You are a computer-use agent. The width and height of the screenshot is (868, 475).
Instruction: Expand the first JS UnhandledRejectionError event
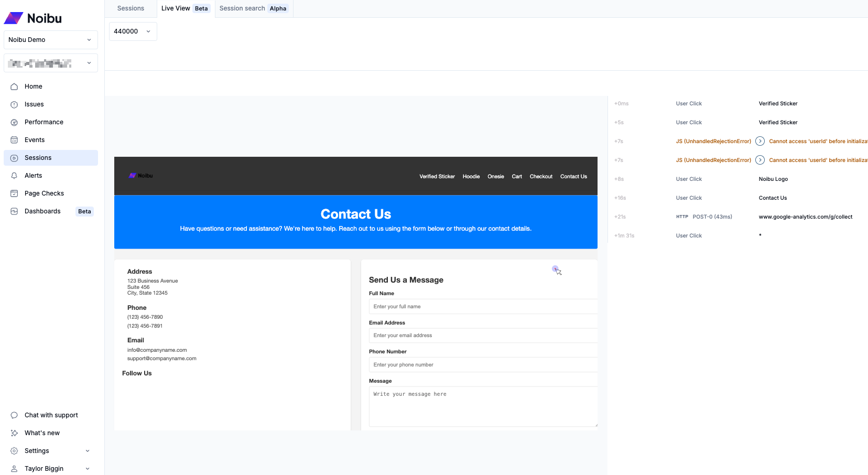[x=760, y=141]
